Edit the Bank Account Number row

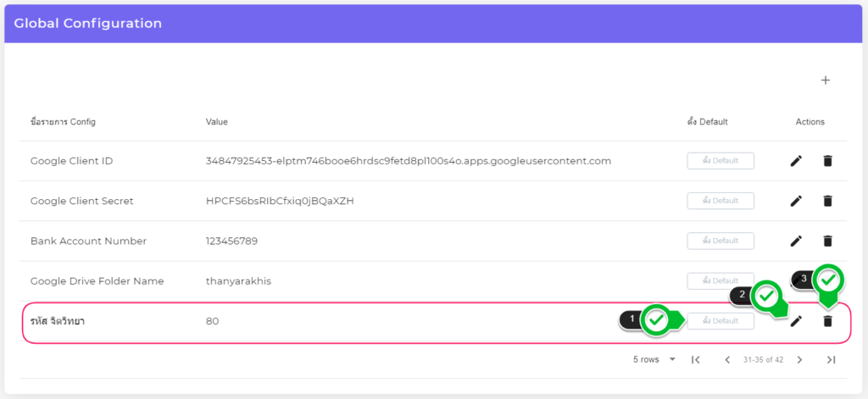(x=796, y=241)
